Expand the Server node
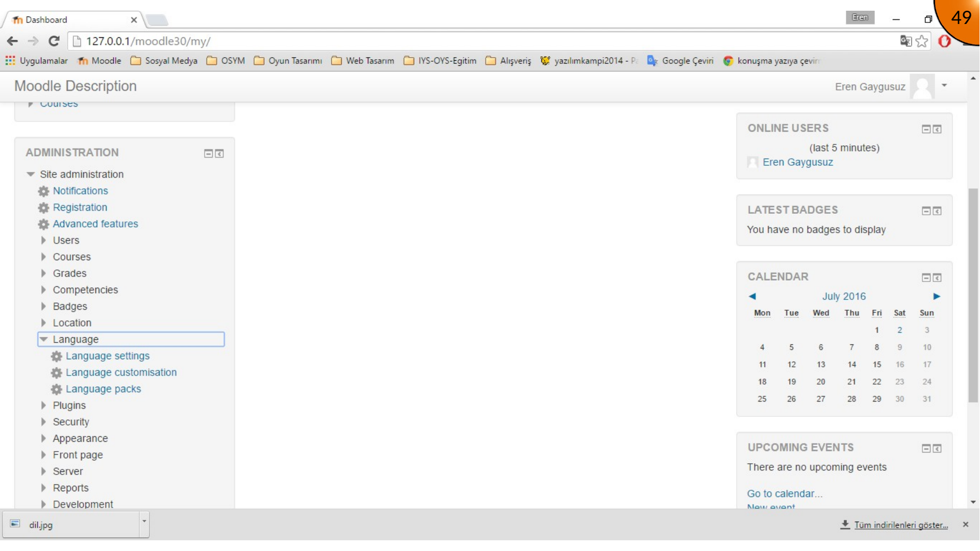The image size is (980, 551). pyautogui.click(x=43, y=471)
